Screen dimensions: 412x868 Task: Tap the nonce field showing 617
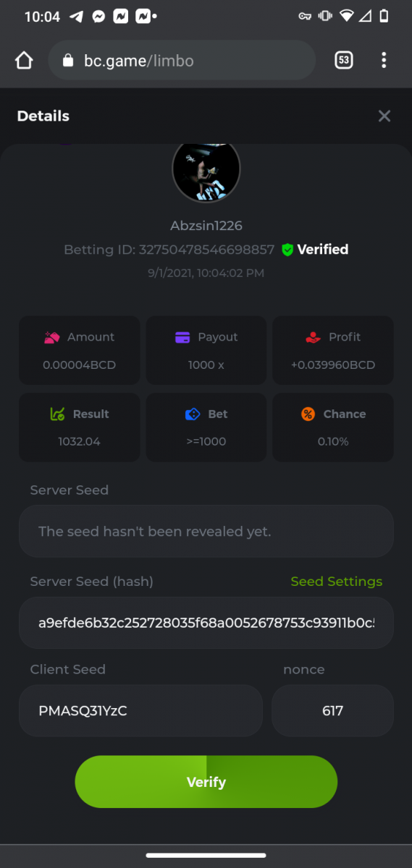pos(333,711)
